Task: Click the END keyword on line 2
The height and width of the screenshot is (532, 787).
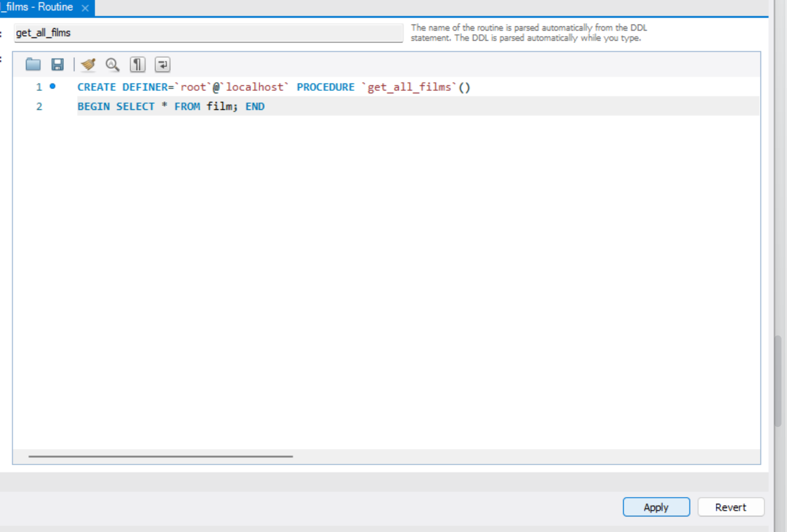Action: click(255, 107)
